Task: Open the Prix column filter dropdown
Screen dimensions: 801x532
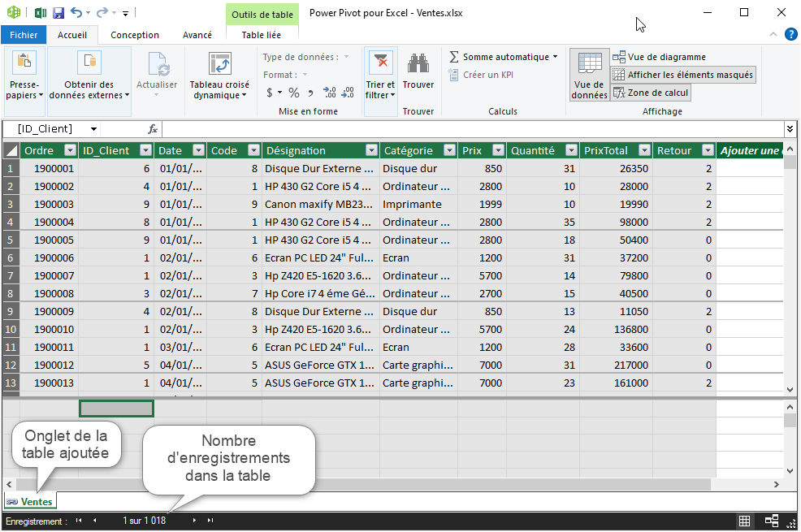Action: (498, 150)
